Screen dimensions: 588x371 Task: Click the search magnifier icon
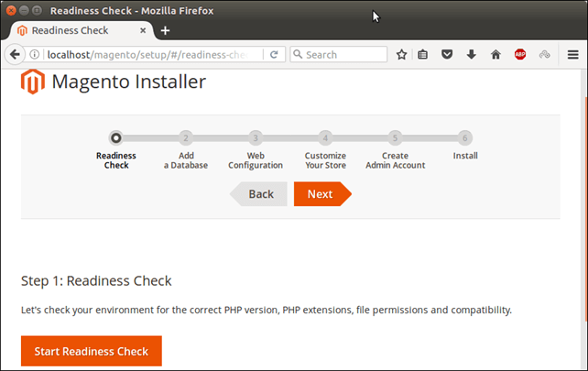(x=298, y=54)
